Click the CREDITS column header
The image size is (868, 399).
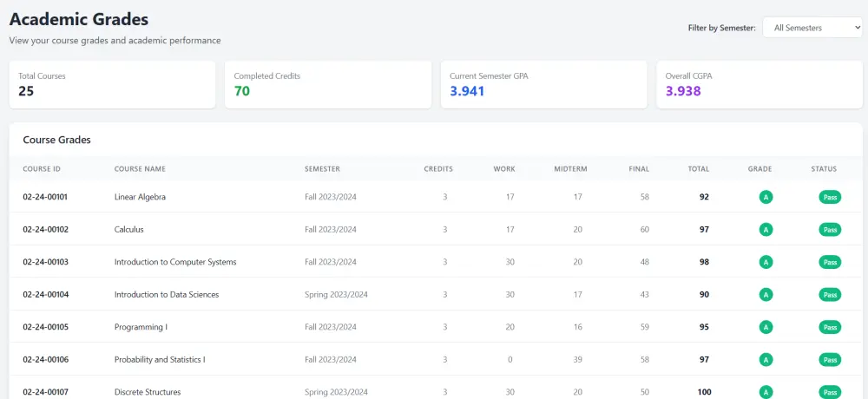point(438,169)
